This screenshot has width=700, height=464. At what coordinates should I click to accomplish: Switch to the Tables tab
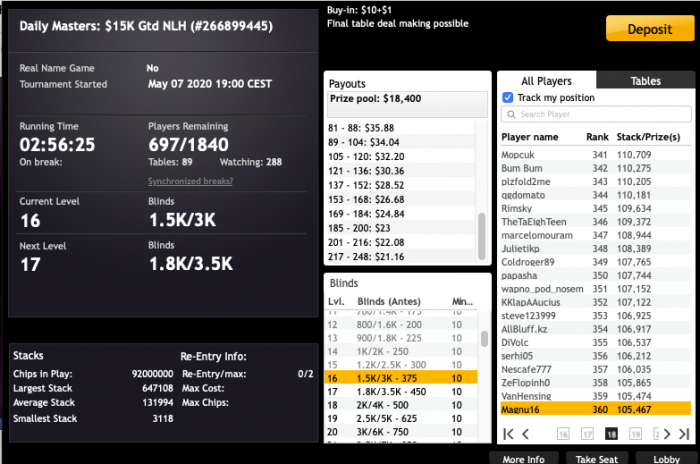645,81
